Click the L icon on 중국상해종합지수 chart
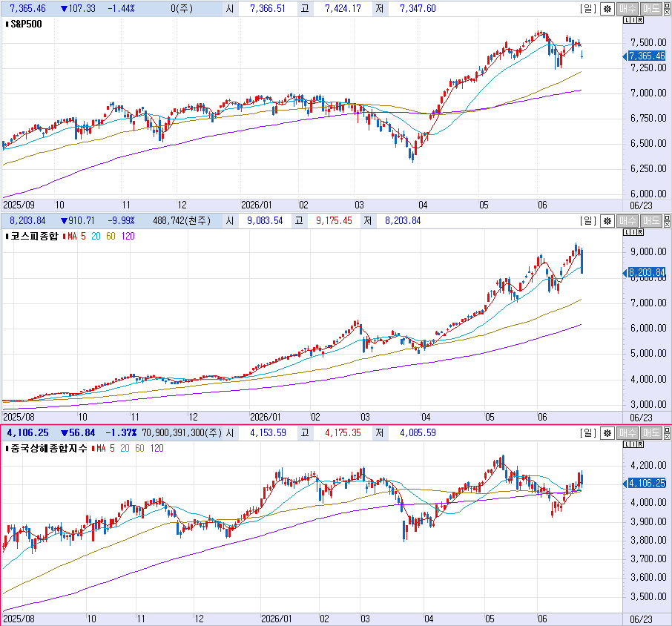This screenshot has width=672, height=626. click(x=627, y=444)
